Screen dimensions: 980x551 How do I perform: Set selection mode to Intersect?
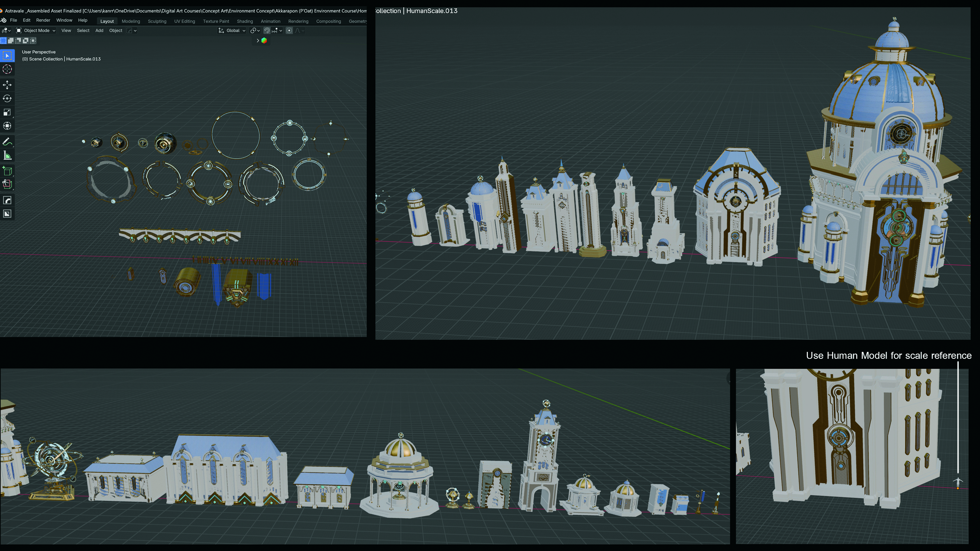pos(34,40)
